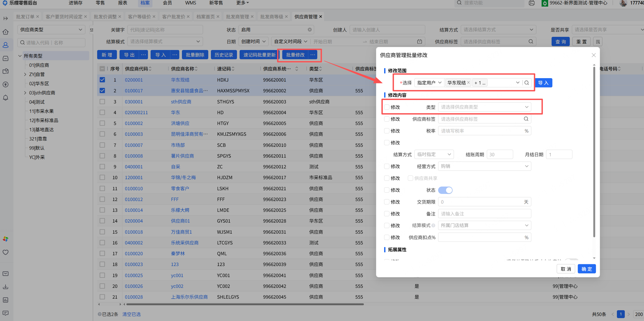The width and height of the screenshot is (644, 321).
Task: Click the bell notification icon in sidebar
Action: [x=6, y=98]
